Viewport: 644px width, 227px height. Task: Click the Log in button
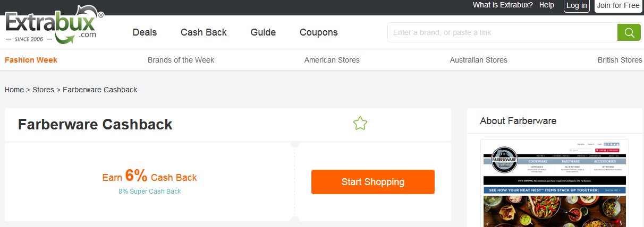[x=577, y=6]
